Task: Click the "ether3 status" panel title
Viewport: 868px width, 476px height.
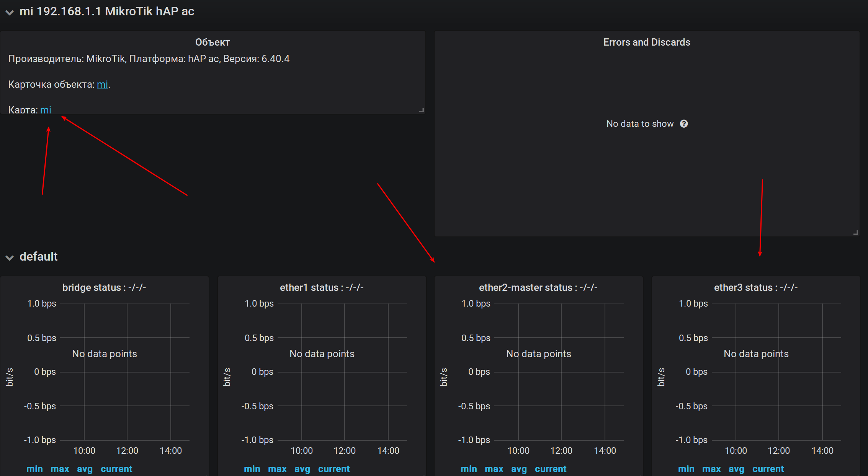Action: tap(755, 287)
